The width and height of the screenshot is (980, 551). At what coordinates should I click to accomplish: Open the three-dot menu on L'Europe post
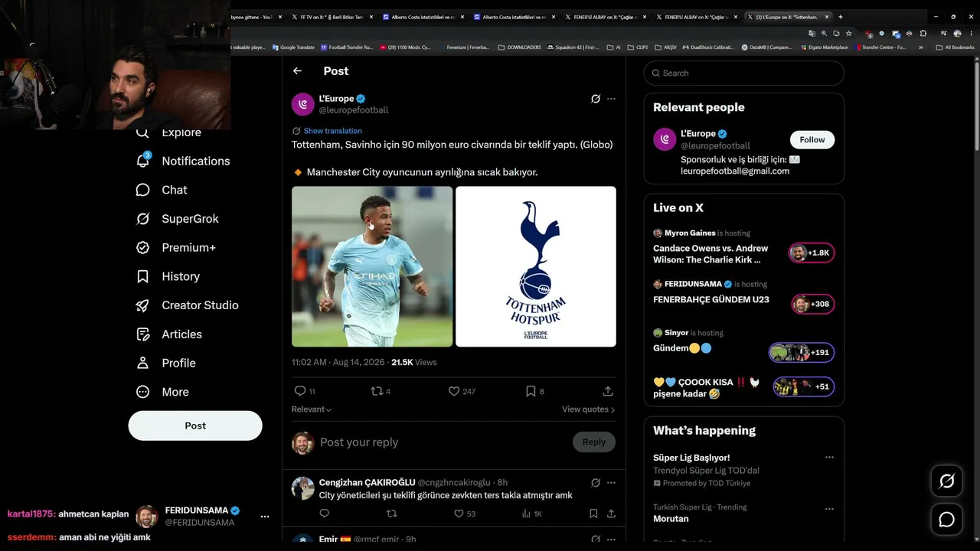point(611,99)
